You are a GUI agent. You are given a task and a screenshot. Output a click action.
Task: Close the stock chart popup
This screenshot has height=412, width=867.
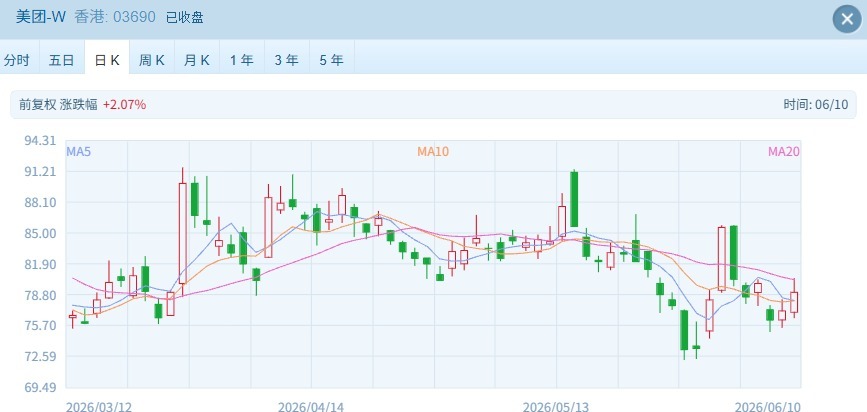click(847, 19)
